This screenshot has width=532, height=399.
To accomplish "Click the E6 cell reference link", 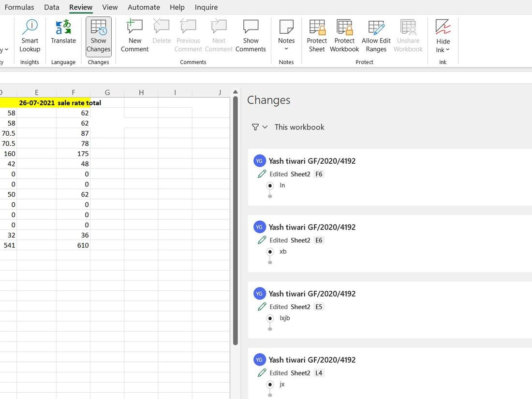I will [x=319, y=241].
